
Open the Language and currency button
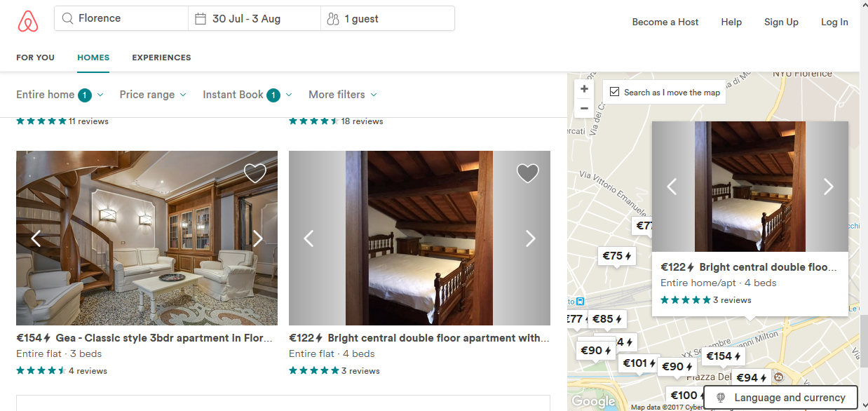click(x=780, y=398)
